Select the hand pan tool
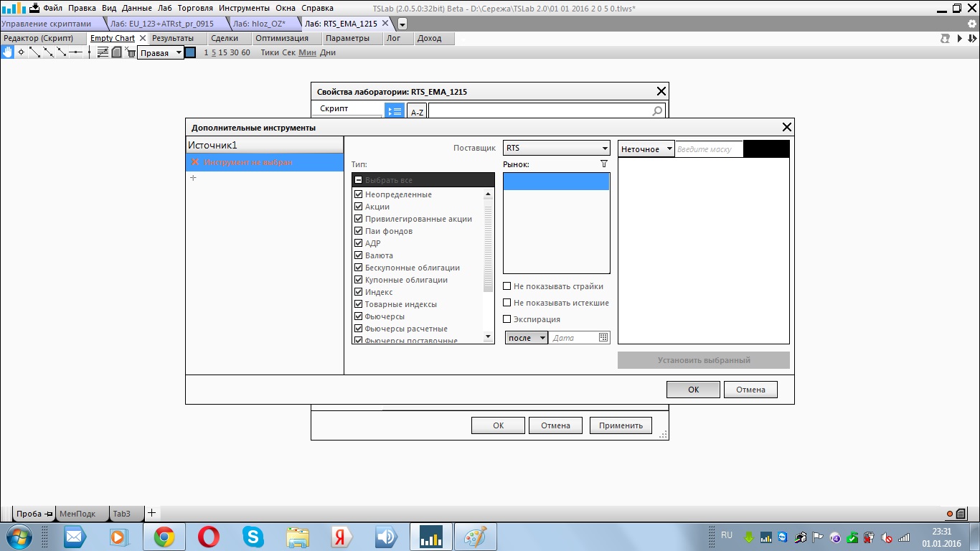 pos(7,52)
